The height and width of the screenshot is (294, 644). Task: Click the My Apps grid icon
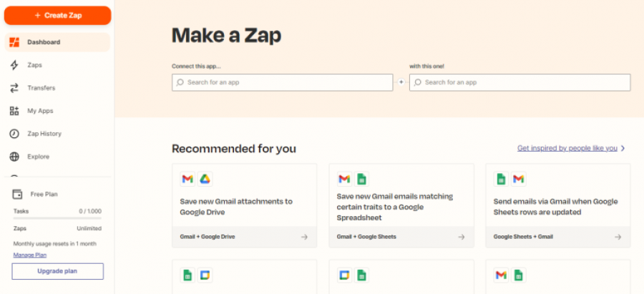coord(14,111)
